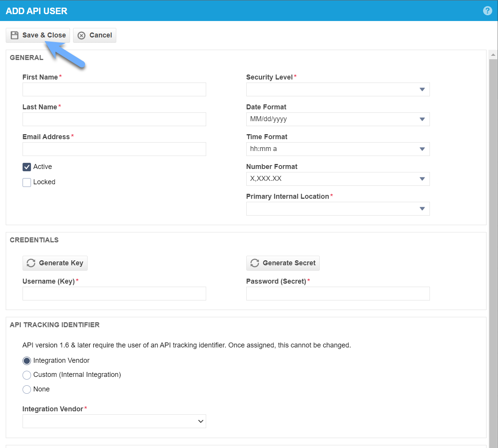The height and width of the screenshot is (448, 498).
Task: Choose Custom (Internal Integration) option
Action: pyautogui.click(x=26, y=375)
